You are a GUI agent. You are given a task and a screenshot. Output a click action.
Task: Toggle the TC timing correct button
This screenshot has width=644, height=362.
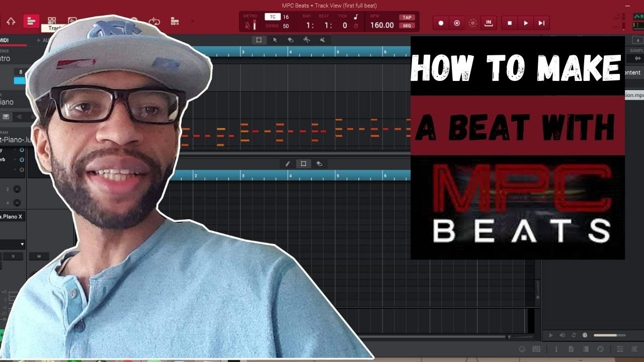coord(272,17)
